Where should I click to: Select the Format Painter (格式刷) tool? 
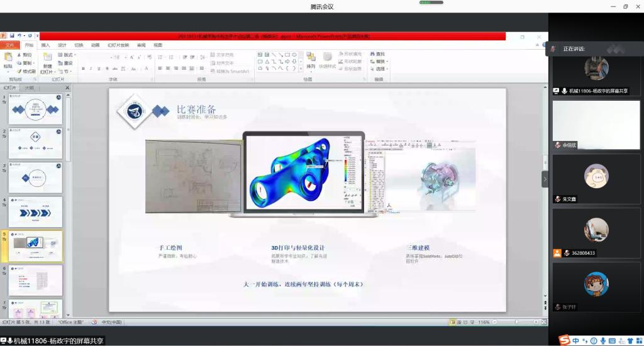[x=26, y=71]
